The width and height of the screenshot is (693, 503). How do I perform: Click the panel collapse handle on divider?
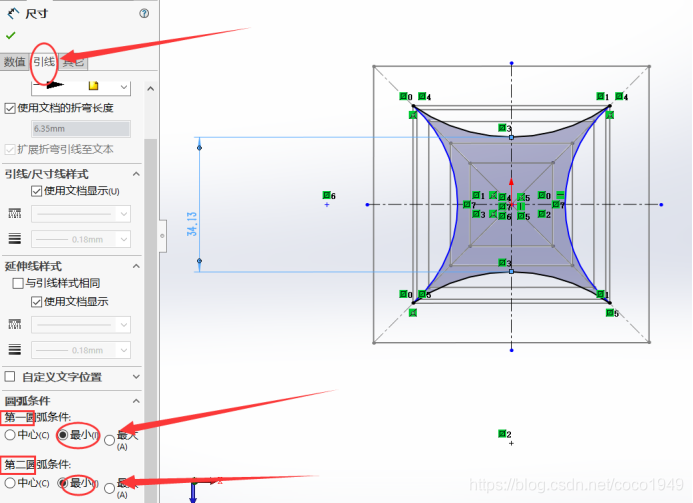[162, 236]
